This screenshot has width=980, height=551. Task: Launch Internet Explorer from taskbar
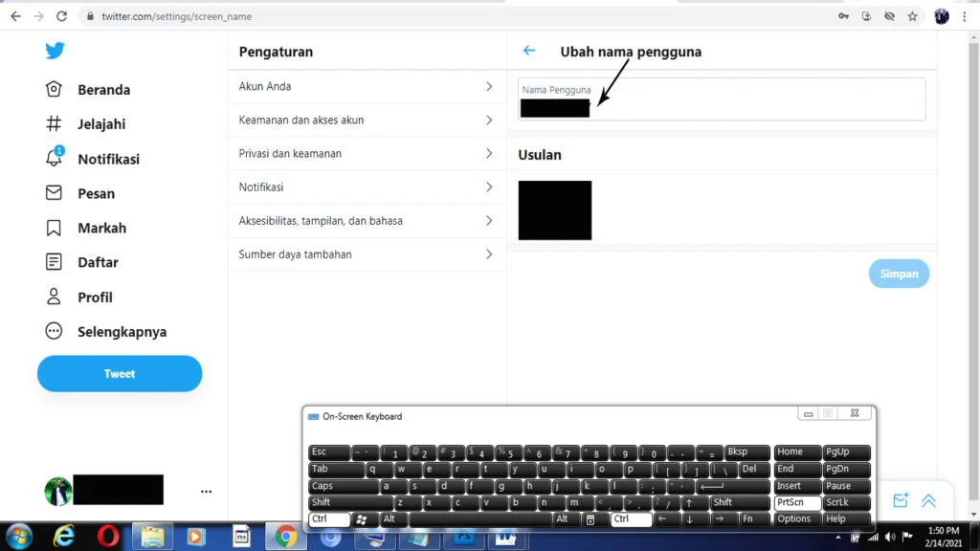coord(64,537)
